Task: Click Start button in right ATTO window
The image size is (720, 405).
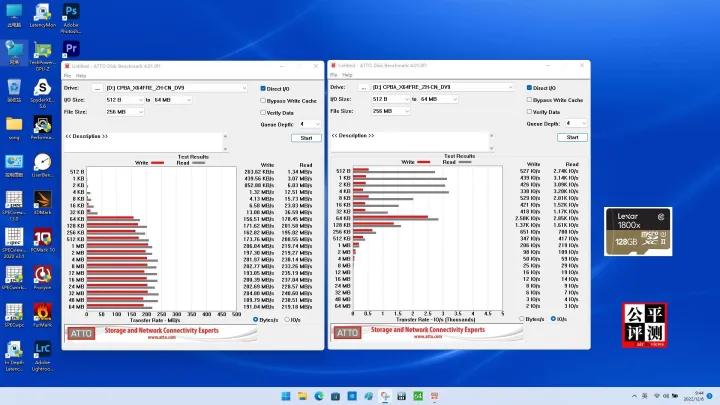Action: (x=573, y=137)
